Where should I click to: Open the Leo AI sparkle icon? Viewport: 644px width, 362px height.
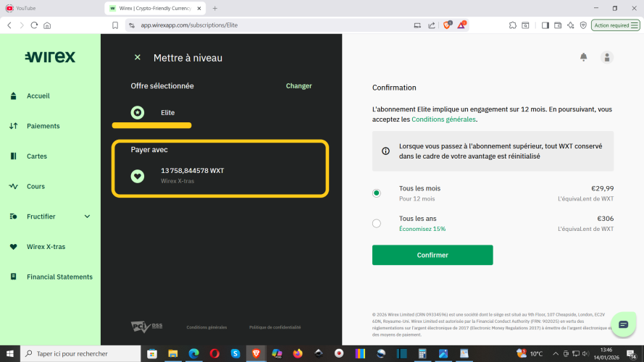571,25
